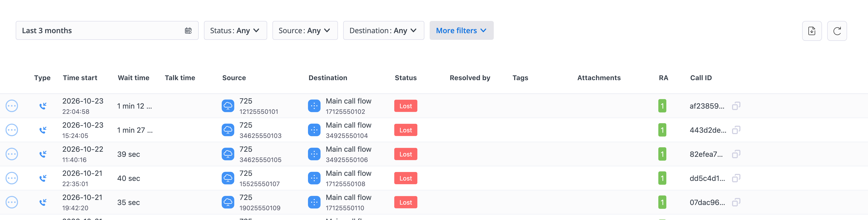Click the Call ID column header
868x220 pixels.
[x=701, y=78]
